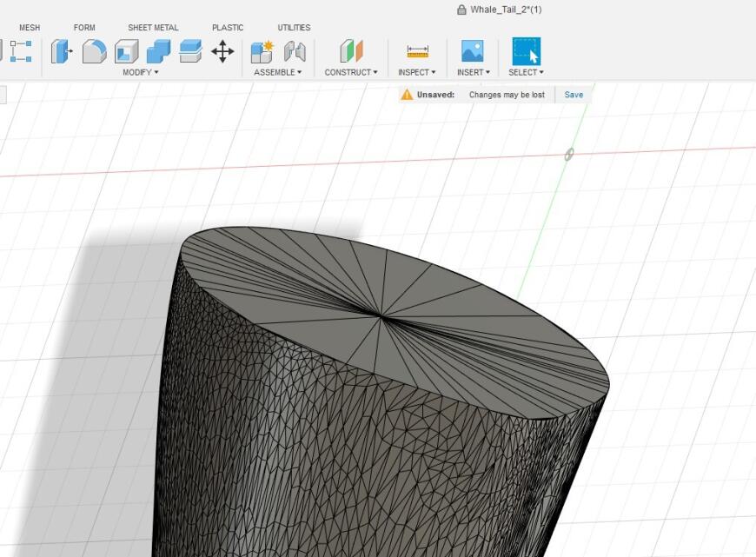This screenshot has width=756, height=557.
Task: Activate the Move/Copy four-arrow tool
Action: click(223, 50)
